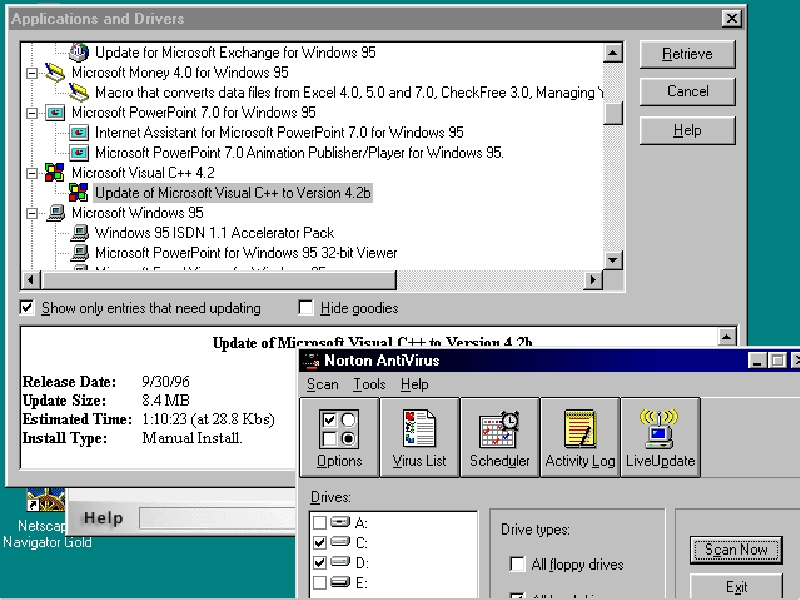Open Norton AntiVirus Options
Viewport: 800px width, 600px height.
point(339,438)
